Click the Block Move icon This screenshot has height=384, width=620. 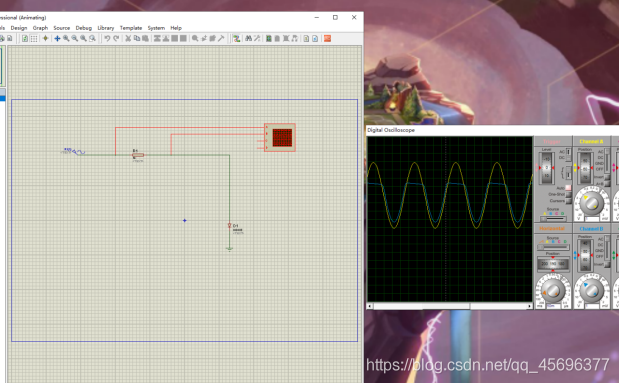166,38
